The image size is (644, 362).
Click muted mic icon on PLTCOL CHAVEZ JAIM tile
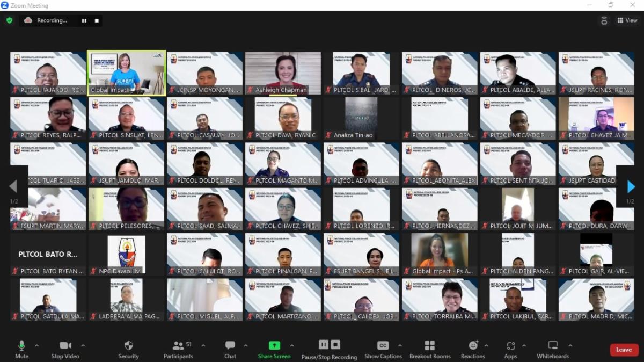point(563,135)
